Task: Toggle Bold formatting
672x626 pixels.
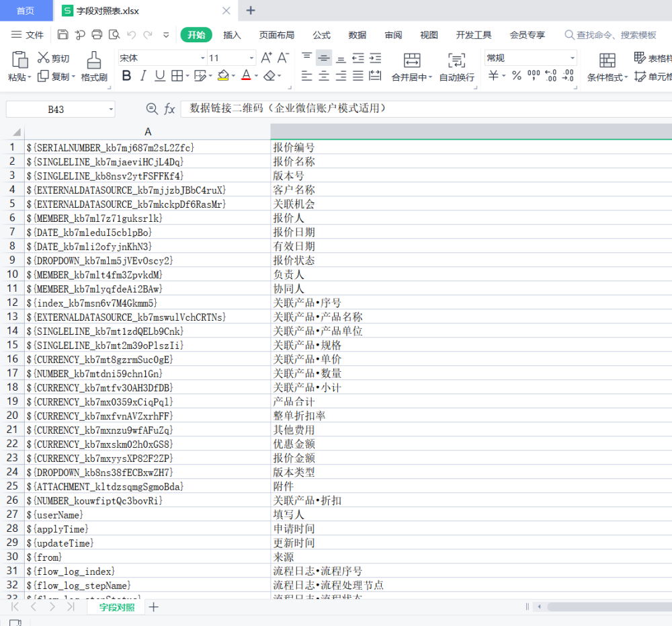Action: pyautogui.click(x=126, y=76)
